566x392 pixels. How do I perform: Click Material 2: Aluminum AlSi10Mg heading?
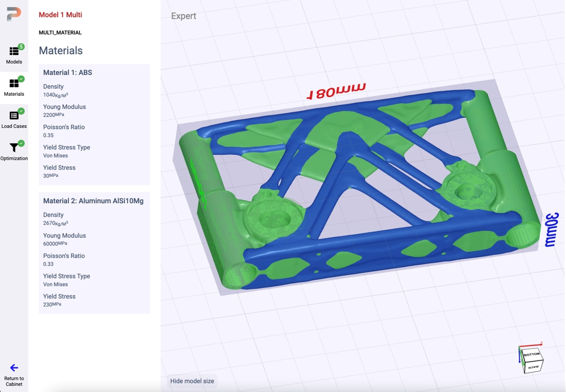pyautogui.click(x=93, y=201)
